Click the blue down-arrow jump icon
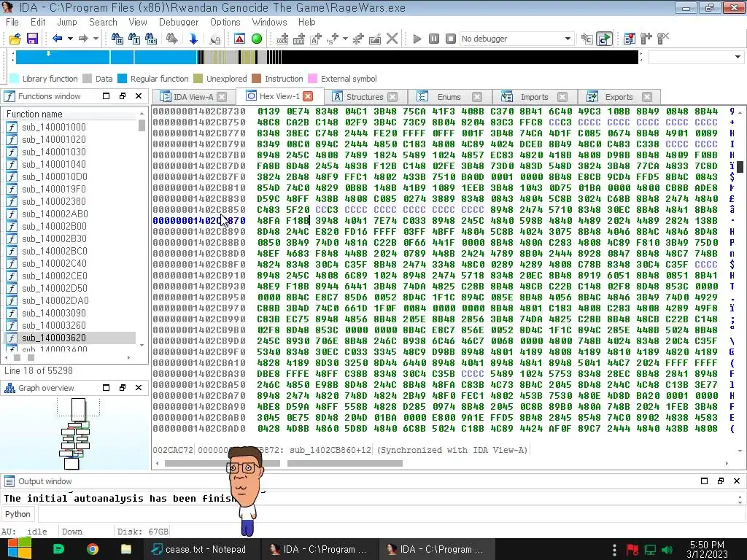This screenshot has width=747, height=560. tap(193, 39)
